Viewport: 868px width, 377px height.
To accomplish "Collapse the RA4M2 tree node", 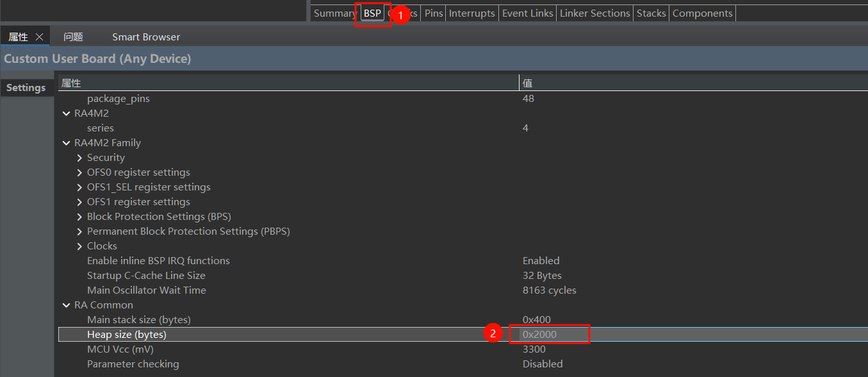I will pyautogui.click(x=66, y=113).
